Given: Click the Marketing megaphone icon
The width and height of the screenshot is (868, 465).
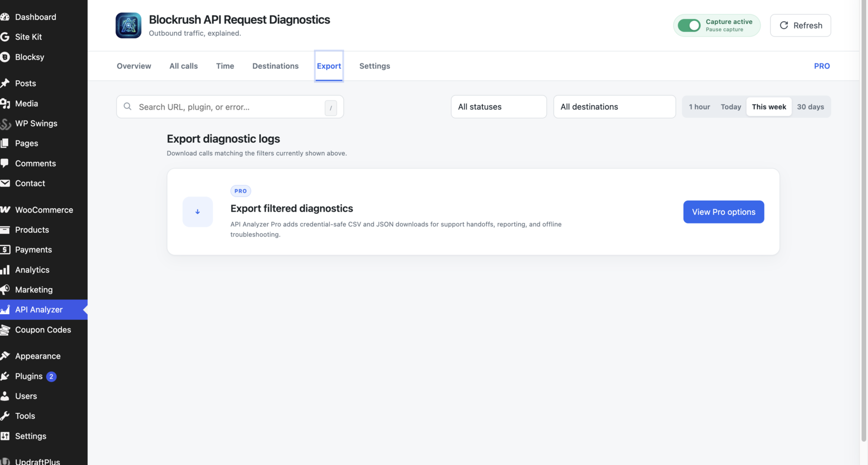Looking at the screenshot, I should coord(5,290).
